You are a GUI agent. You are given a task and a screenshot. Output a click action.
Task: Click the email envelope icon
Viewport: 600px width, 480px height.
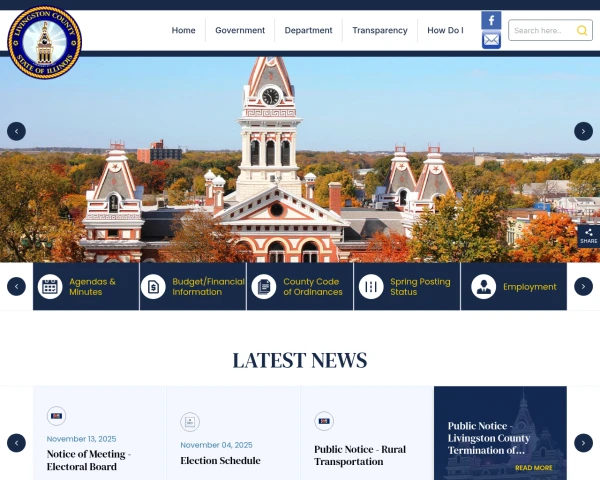(491, 40)
